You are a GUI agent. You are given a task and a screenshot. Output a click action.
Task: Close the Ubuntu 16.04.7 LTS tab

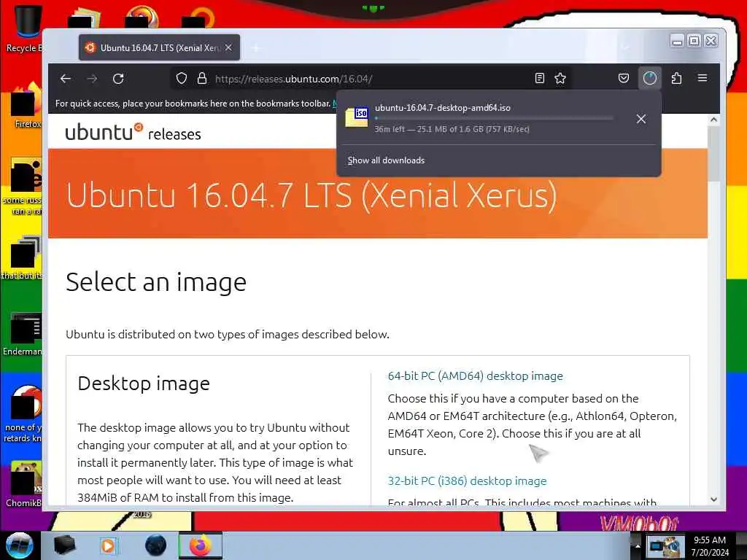pyautogui.click(x=228, y=47)
